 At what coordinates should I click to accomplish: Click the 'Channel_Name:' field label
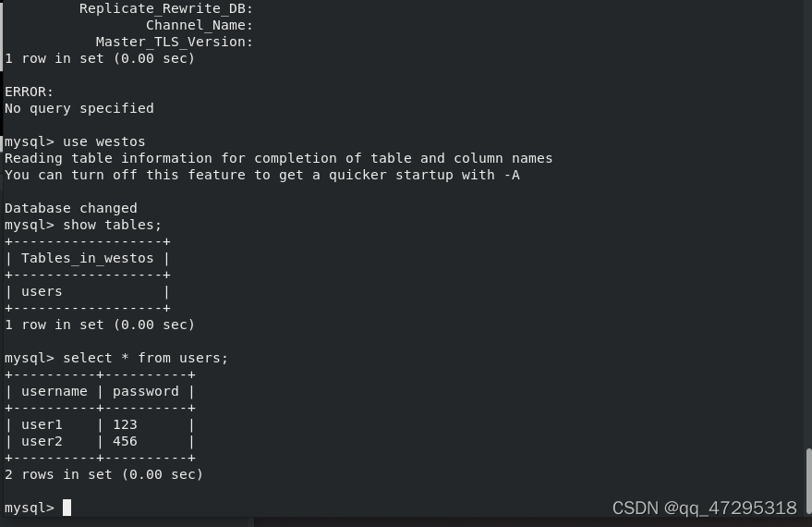(200, 25)
